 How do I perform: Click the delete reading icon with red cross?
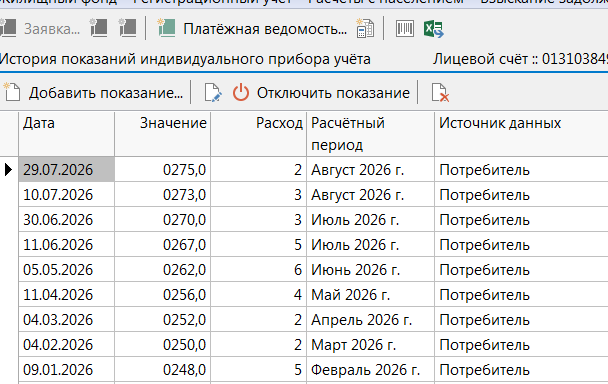(x=440, y=93)
